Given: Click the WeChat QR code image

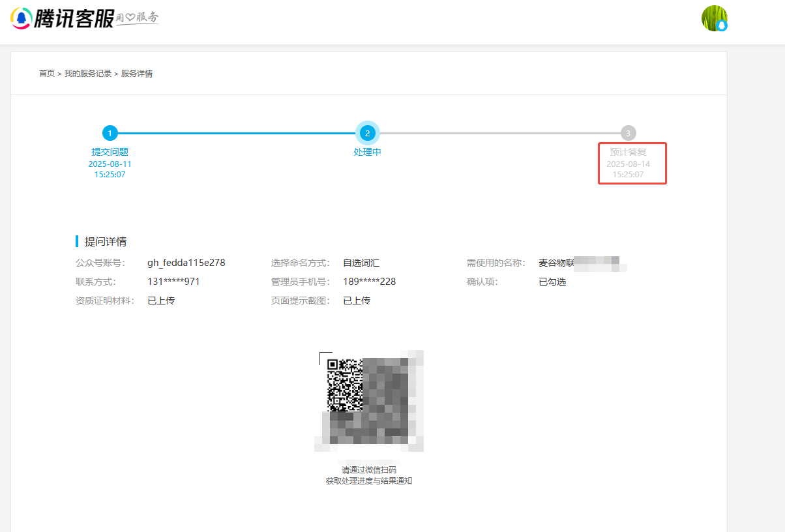Looking at the screenshot, I should [369, 401].
